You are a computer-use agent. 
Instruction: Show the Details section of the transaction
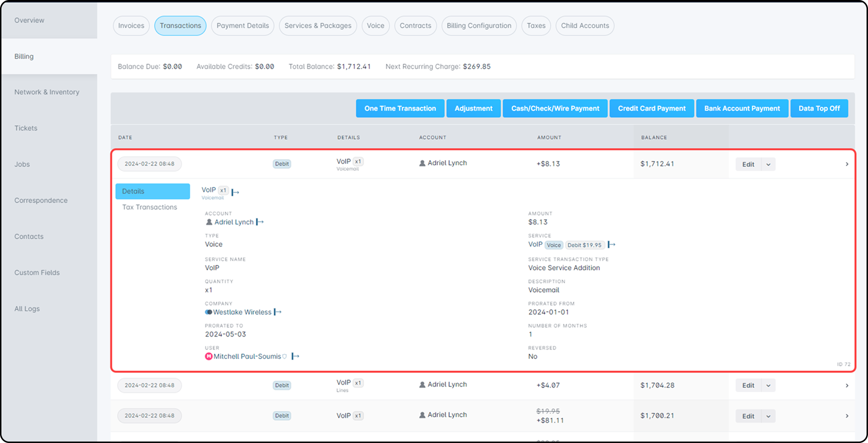click(x=153, y=191)
